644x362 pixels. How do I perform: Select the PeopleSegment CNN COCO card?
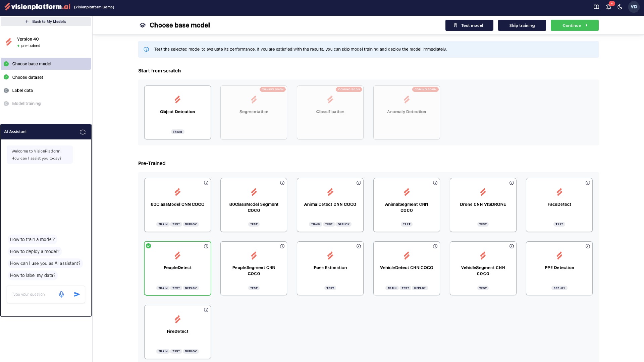(x=254, y=268)
